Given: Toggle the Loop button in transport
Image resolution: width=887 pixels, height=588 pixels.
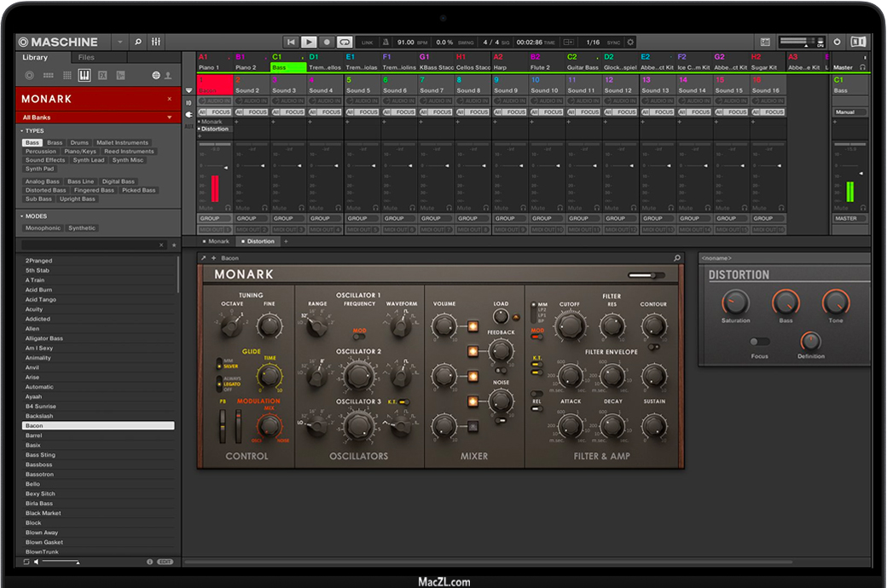Looking at the screenshot, I should click(x=344, y=42).
